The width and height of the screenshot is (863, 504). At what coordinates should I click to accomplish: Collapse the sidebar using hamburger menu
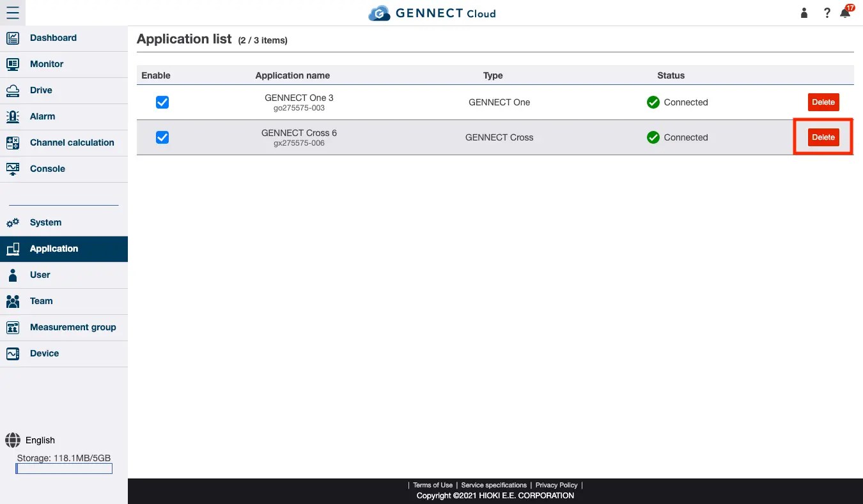(x=13, y=13)
